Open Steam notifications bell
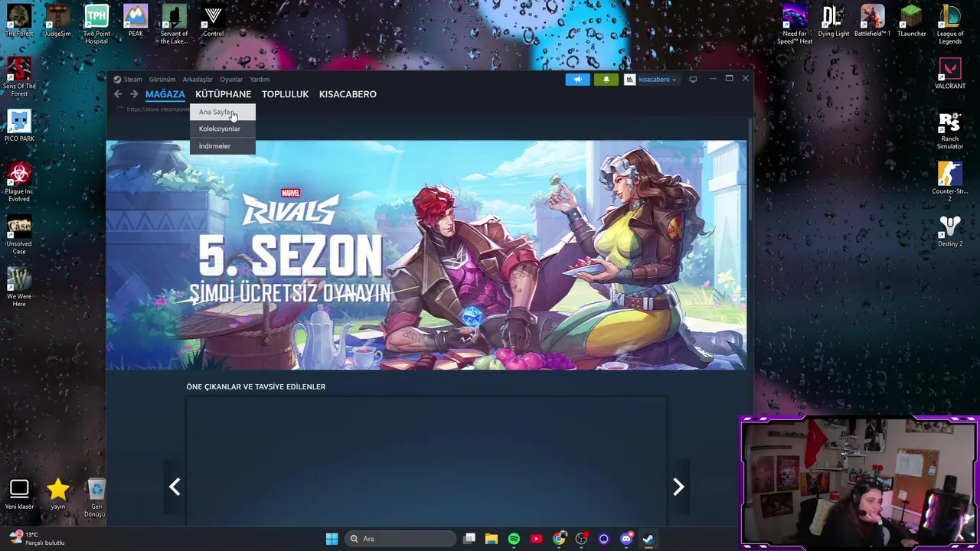Image resolution: width=980 pixels, height=551 pixels. point(606,79)
